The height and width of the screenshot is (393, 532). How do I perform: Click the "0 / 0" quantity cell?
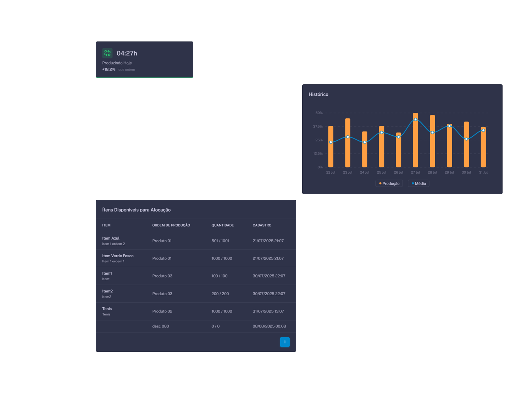216,326
